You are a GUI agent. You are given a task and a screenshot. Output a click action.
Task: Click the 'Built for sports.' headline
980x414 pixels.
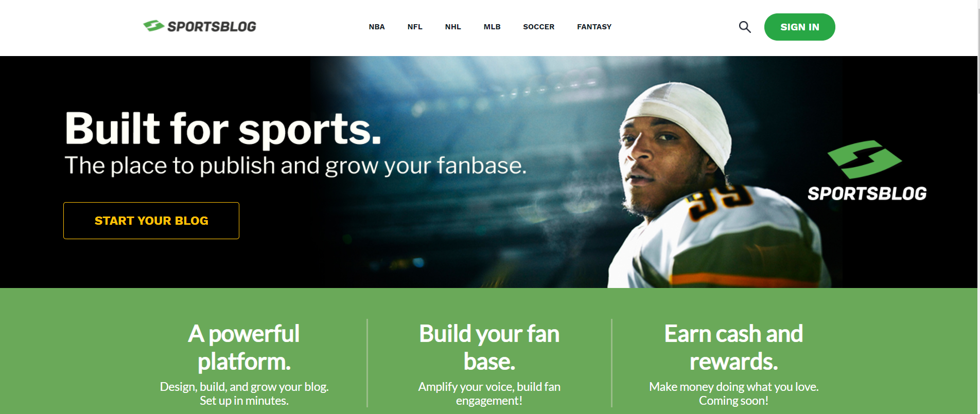[223, 129]
